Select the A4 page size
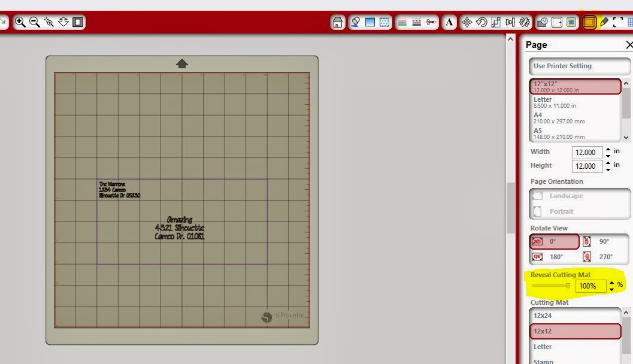 click(x=576, y=118)
